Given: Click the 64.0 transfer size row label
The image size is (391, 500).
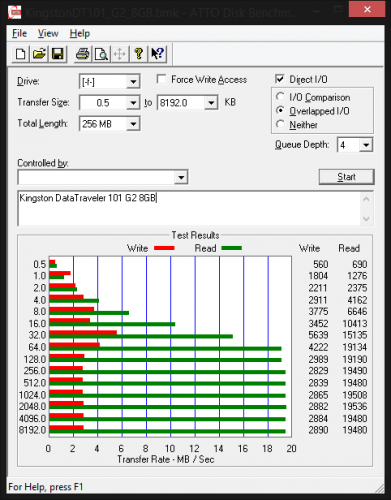Looking at the screenshot, I should tap(37, 347).
